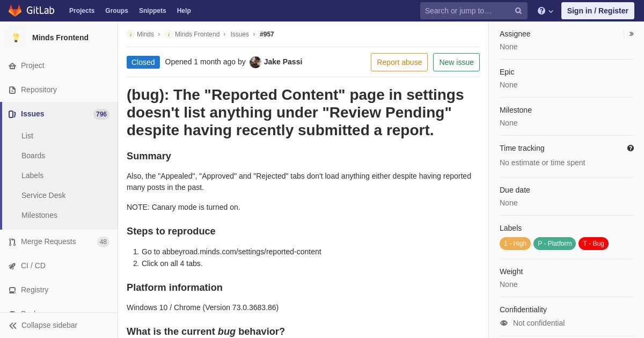
Task: Click the collapse sidebar double-chevron icon
Action: tap(13, 326)
